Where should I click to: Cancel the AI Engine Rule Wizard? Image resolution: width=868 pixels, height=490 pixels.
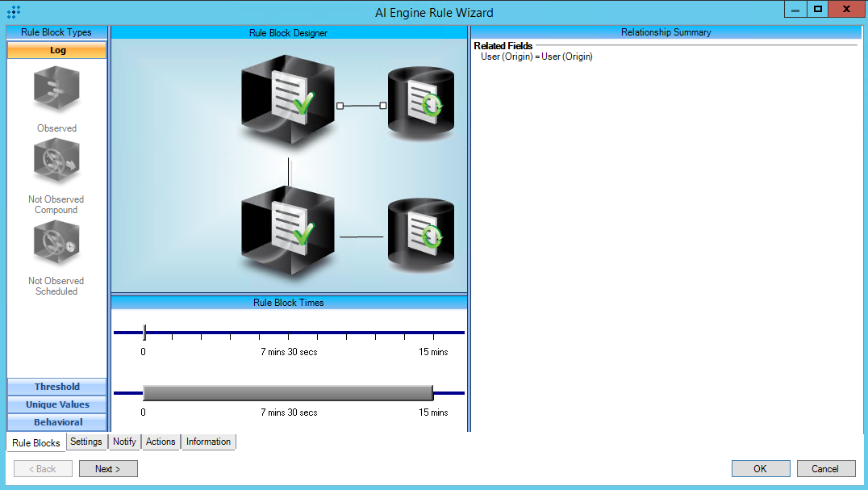(825, 468)
